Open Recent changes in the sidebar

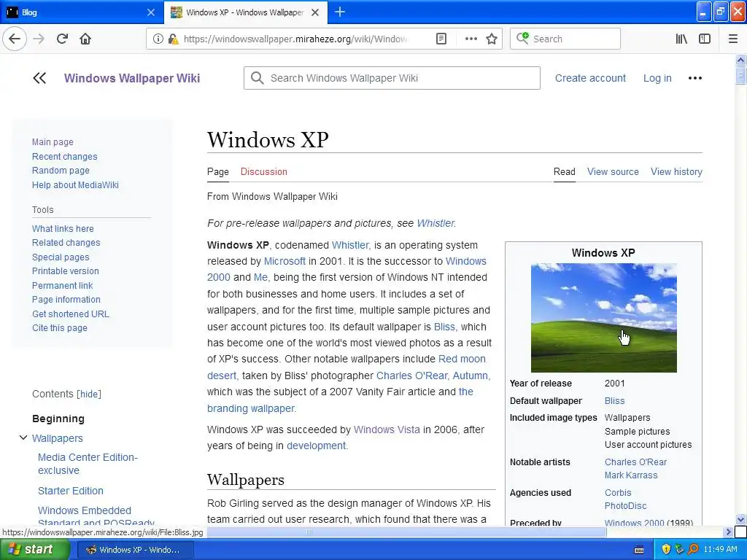pyautogui.click(x=64, y=156)
